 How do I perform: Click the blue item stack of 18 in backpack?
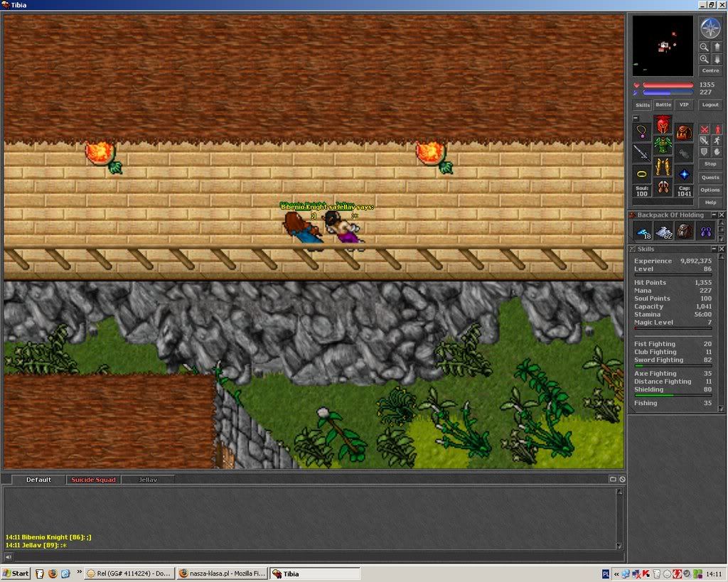pos(643,231)
